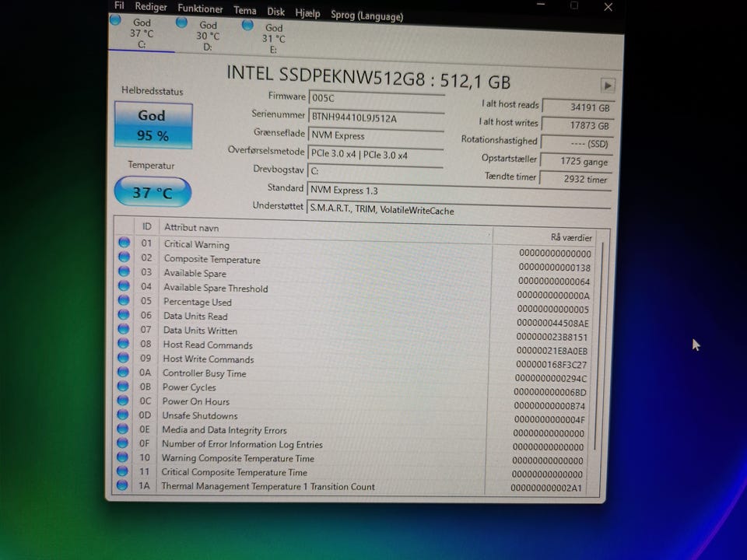The image size is (747, 560).
Task: Open the Disk menu
Action: click(275, 12)
